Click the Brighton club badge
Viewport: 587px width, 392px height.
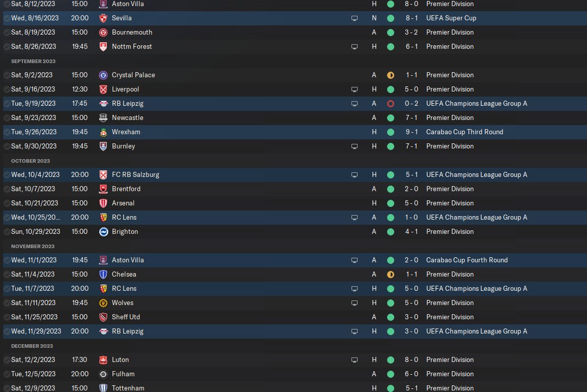click(x=103, y=232)
